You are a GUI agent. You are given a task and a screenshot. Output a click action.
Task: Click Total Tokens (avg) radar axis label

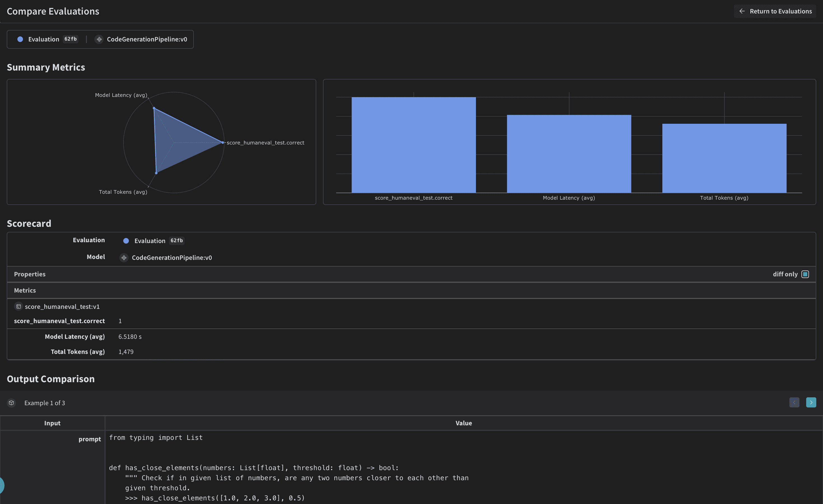pyautogui.click(x=123, y=192)
